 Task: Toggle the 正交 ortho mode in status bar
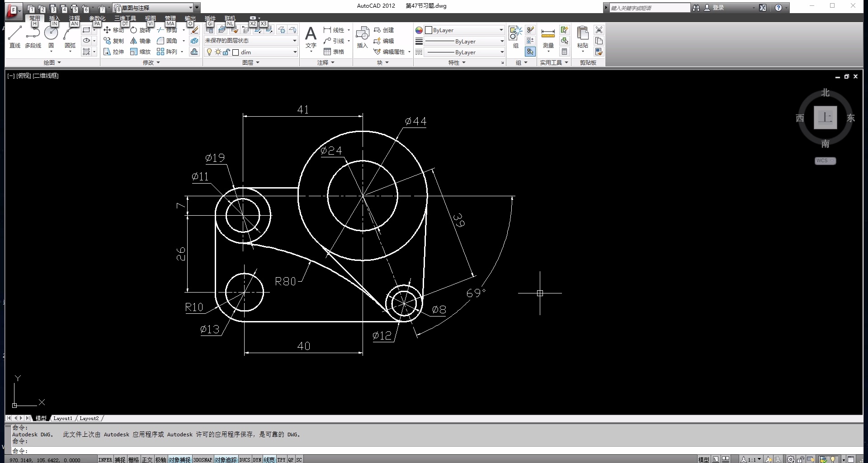pos(147,459)
